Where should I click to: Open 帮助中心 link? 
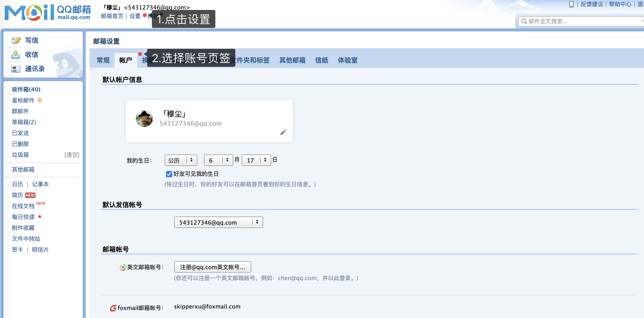pyautogui.click(x=620, y=4)
